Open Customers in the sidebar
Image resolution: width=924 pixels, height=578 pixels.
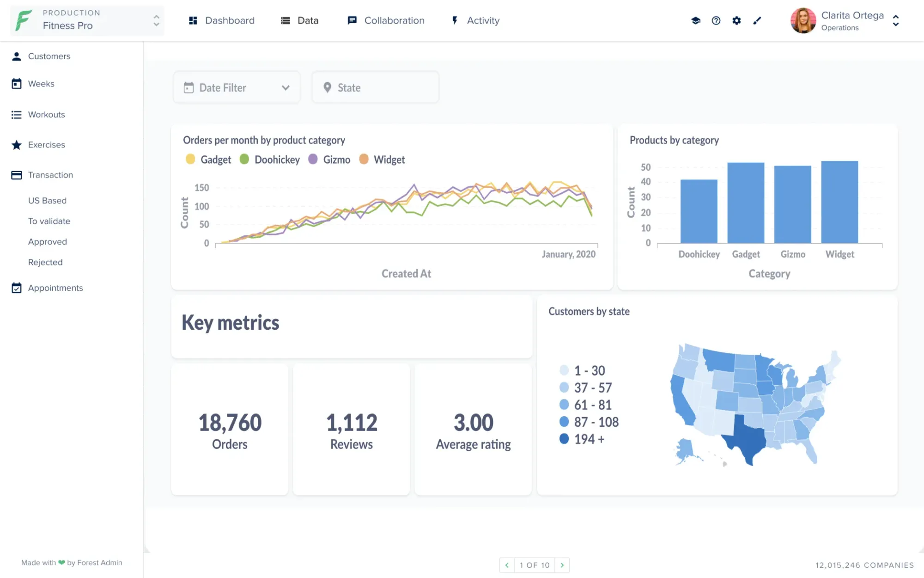coord(49,56)
